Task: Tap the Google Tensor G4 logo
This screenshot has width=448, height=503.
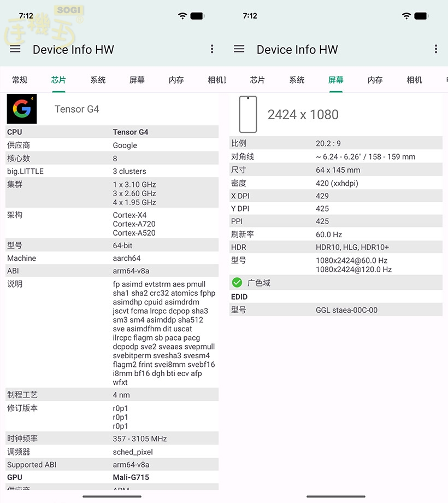Action: tap(22, 109)
